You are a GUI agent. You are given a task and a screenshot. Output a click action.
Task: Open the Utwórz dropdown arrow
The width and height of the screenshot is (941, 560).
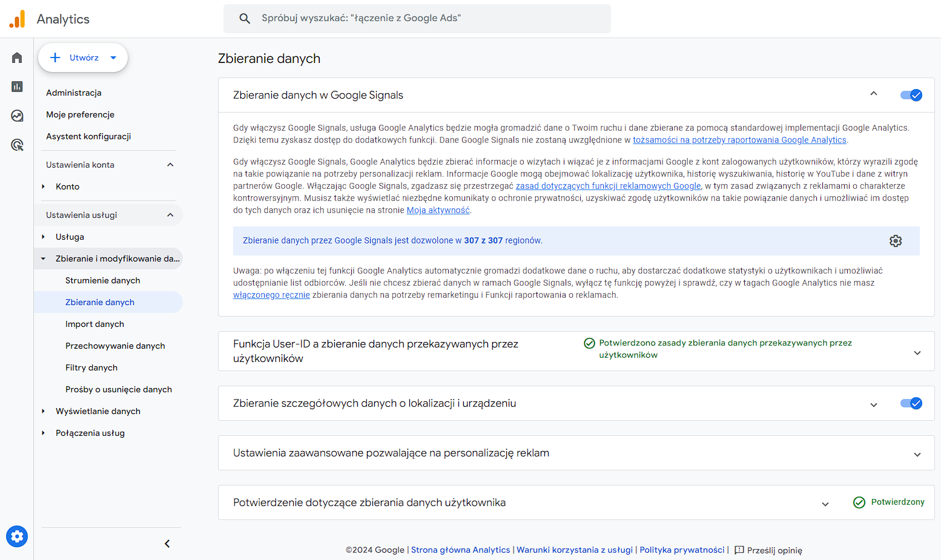point(113,58)
